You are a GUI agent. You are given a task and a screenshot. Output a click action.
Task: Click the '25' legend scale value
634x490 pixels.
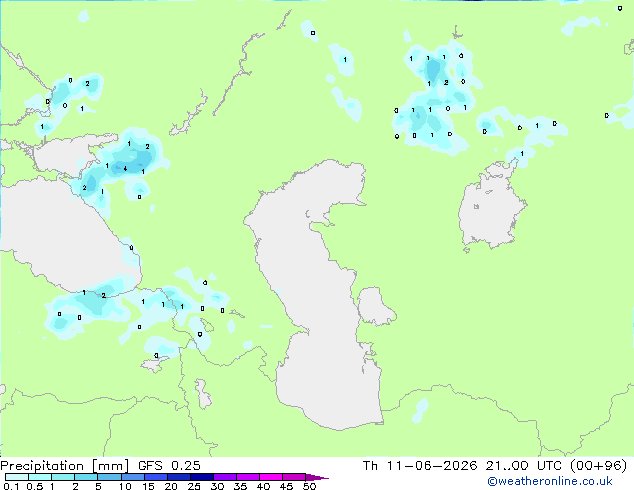tap(194, 486)
